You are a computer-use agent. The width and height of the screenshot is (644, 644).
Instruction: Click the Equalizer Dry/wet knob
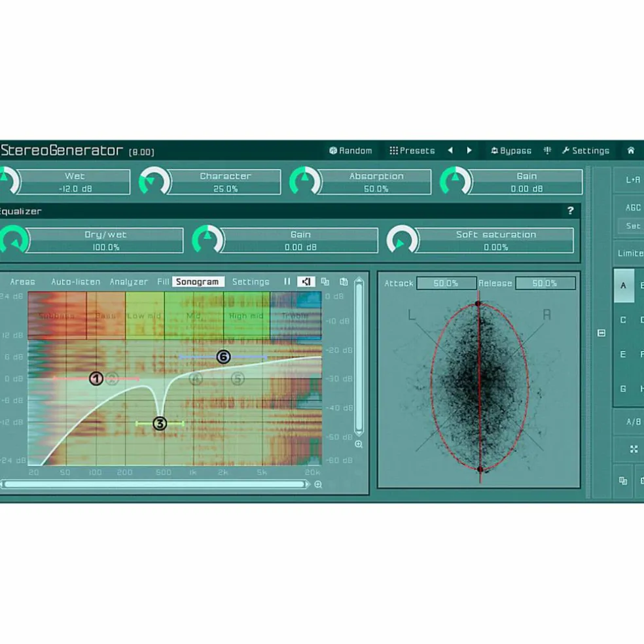point(14,240)
